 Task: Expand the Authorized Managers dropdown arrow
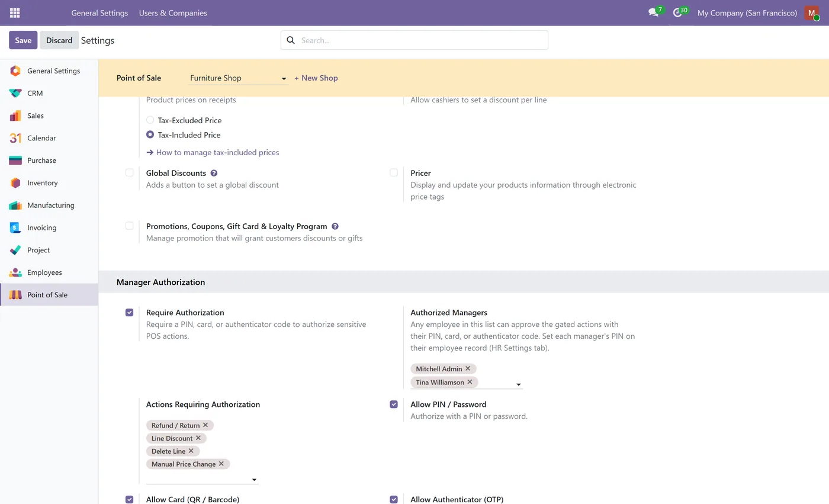point(519,384)
